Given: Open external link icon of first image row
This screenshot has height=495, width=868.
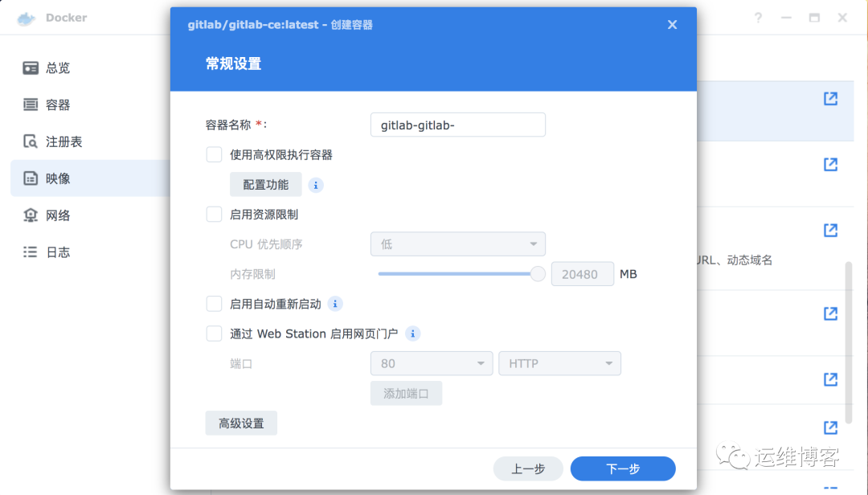Looking at the screenshot, I should point(830,99).
